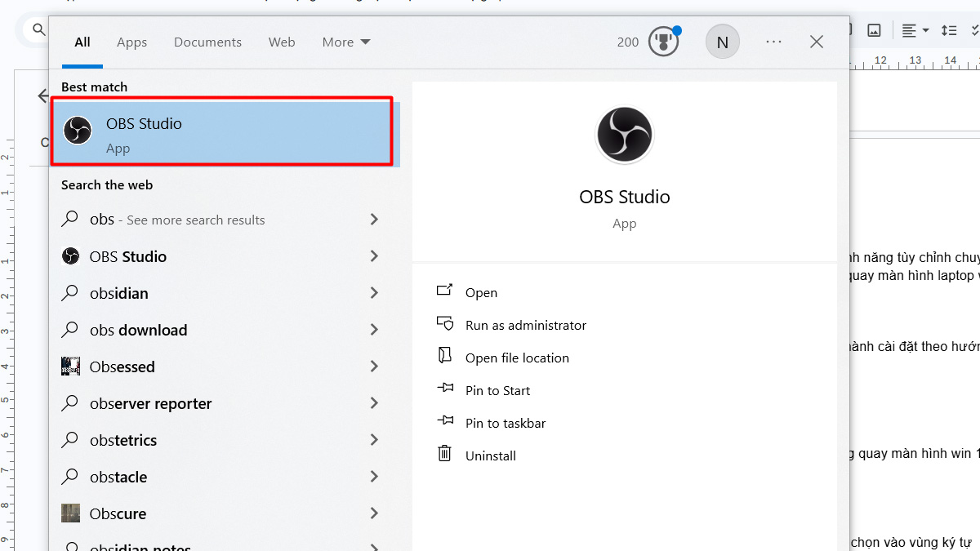Screen dimensions: 980x551
Task: Expand the More filter dropdown
Action: [346, 42]
